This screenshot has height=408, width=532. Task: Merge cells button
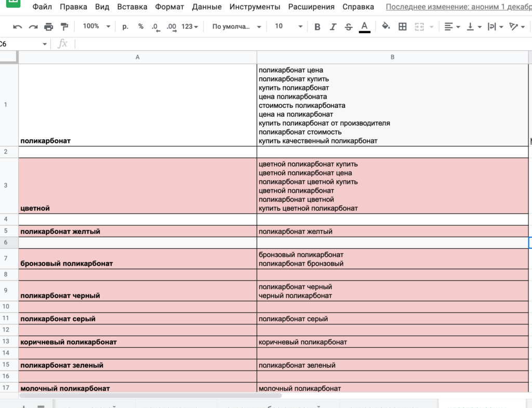pyautogui.click(x=419, y=27)
